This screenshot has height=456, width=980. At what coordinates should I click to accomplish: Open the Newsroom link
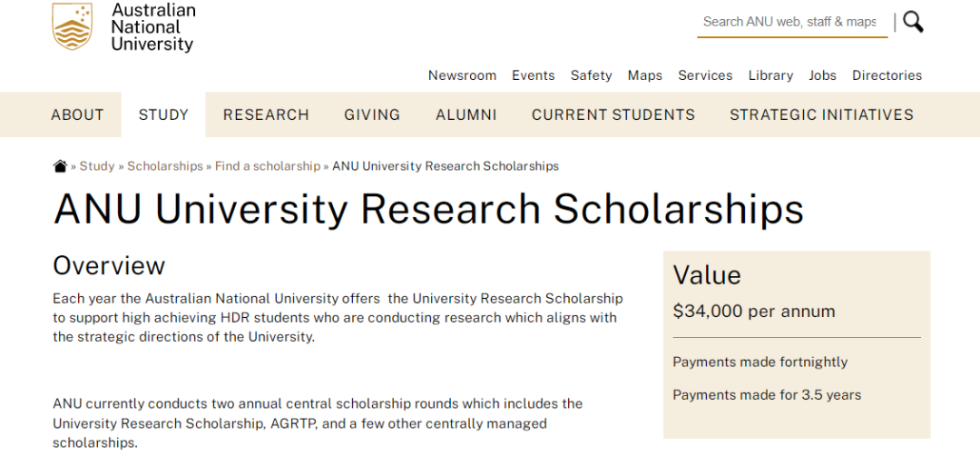[x=462, y=75]
